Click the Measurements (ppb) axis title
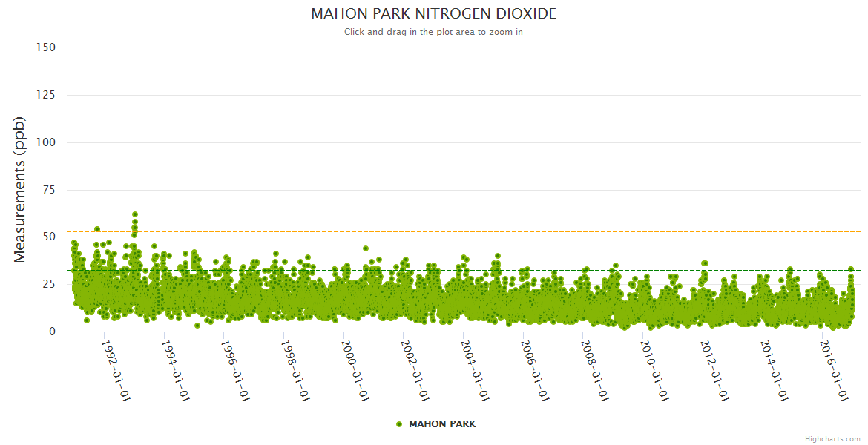 (20, 189)
